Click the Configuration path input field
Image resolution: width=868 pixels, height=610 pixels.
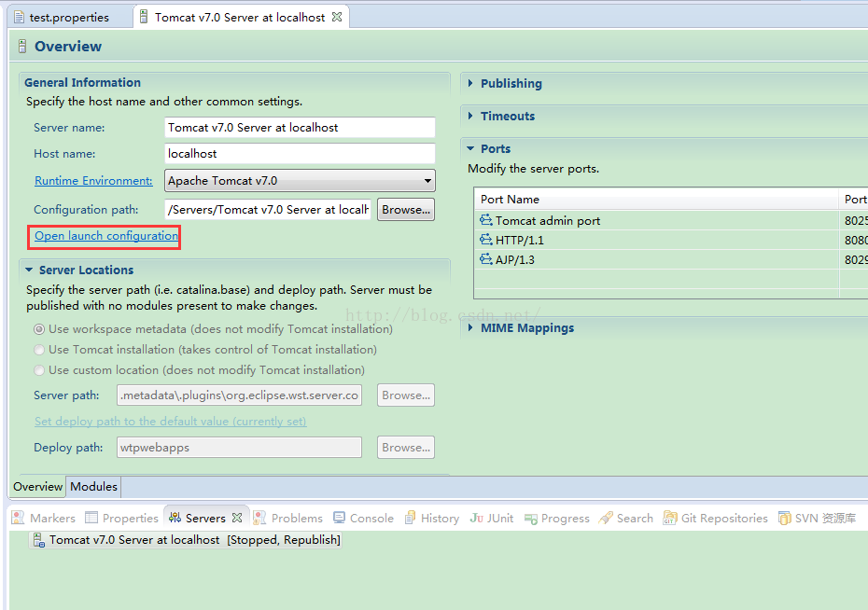click(268, 210)
